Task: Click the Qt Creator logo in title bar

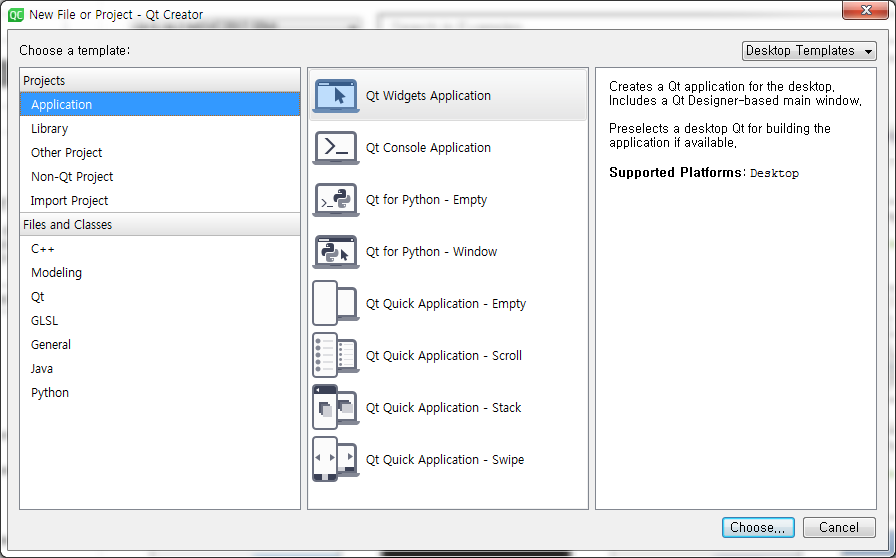Action: point(16,15)
